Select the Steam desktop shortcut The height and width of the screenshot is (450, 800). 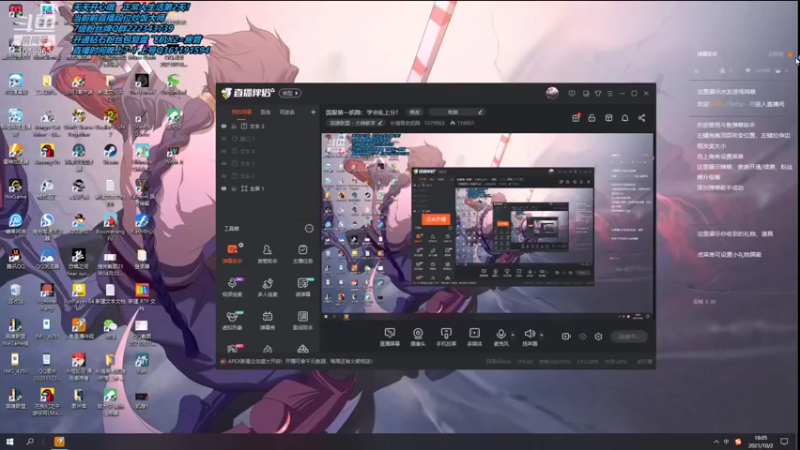pyautogui.click(x=110, y=154)
